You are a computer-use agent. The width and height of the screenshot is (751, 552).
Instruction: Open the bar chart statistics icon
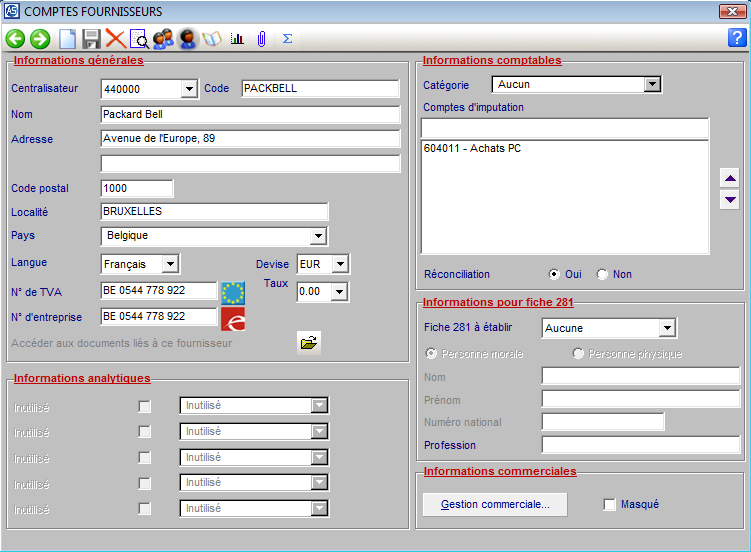coord(237,39)
